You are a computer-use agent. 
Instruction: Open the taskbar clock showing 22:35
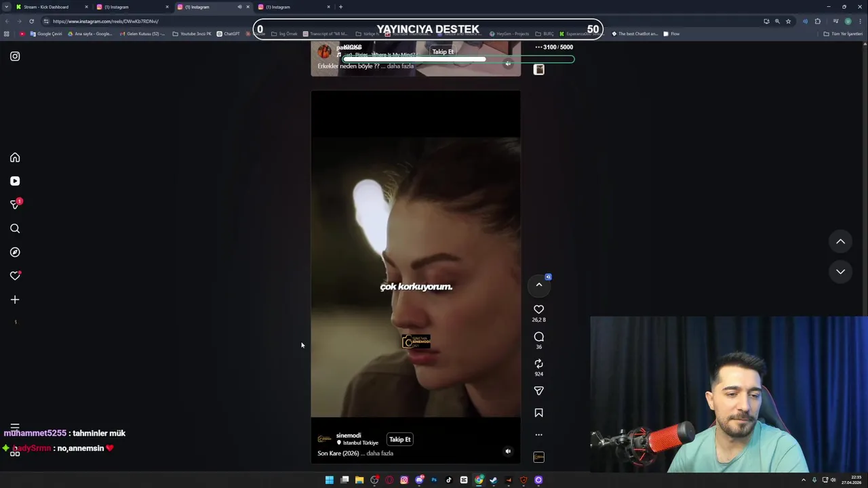point(851,480)
